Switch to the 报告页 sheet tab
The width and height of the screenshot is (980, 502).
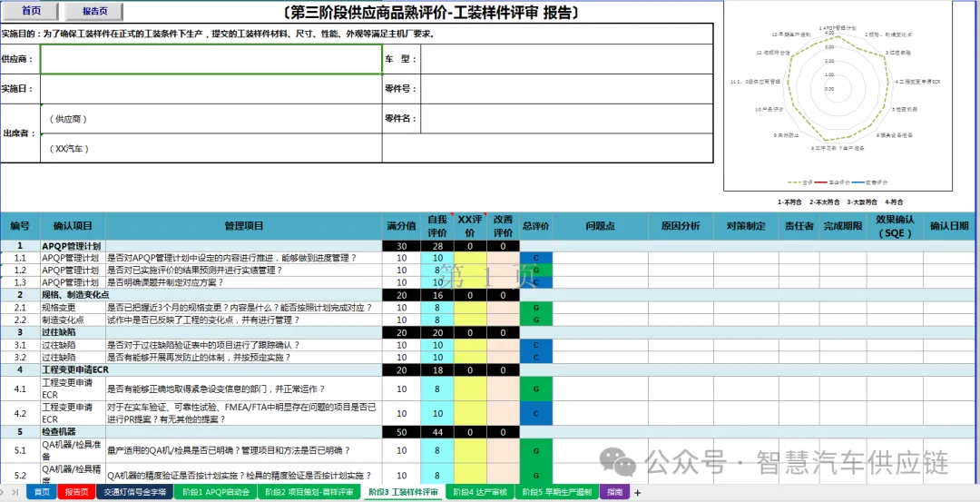(77, 493)
